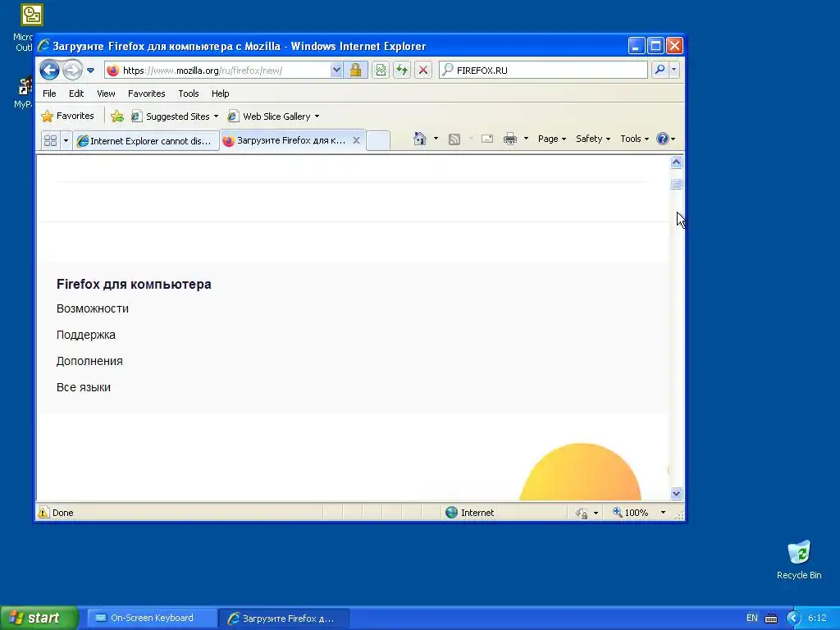The width and height of the screenshot is (840, 630).
Task: Add to Favorites Bar star-arrow icon
Action: point(117,116)
